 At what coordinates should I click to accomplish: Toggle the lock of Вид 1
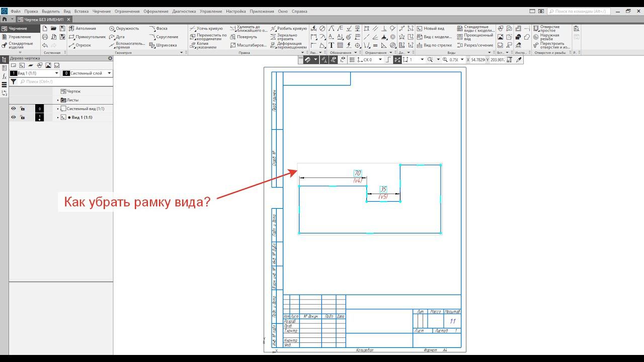tap(22, 117)
